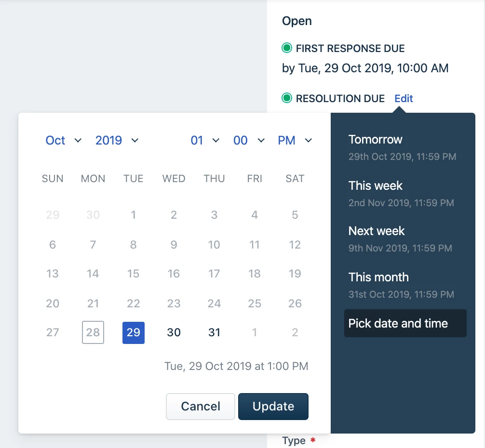Click the Cancel button

pos(201,406)
